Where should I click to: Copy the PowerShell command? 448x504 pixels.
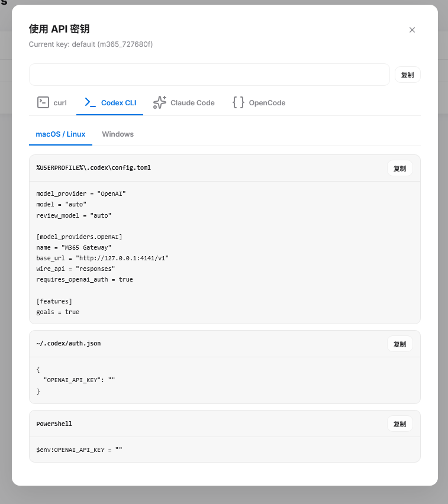pyautogui.click(x=399, y=424)
